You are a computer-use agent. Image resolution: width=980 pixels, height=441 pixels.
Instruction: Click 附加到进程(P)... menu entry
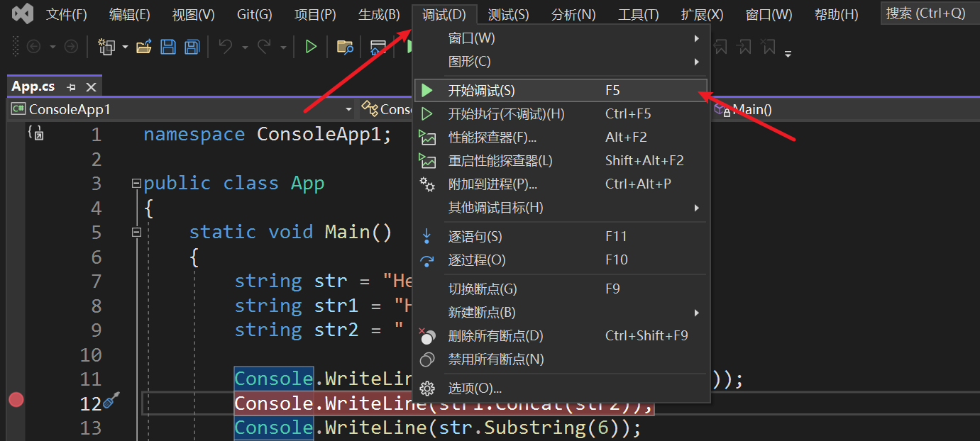(492, 184)
